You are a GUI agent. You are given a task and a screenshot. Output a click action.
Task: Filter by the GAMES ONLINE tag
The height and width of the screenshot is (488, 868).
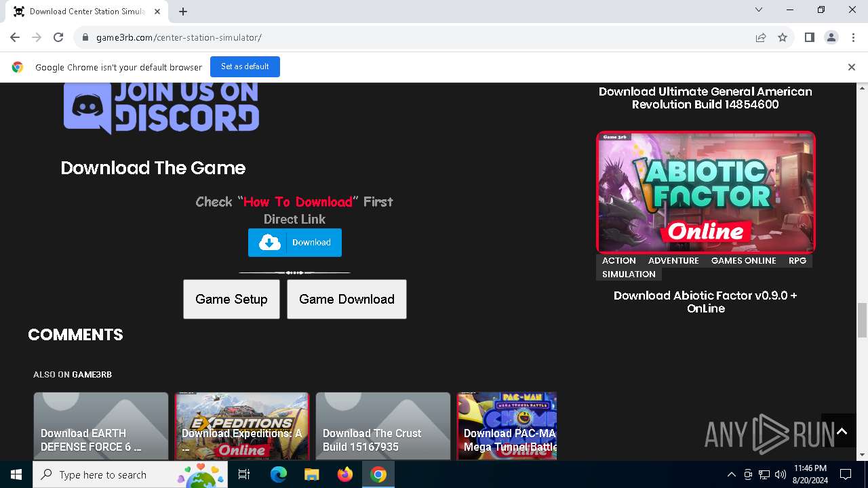point(743,260)
